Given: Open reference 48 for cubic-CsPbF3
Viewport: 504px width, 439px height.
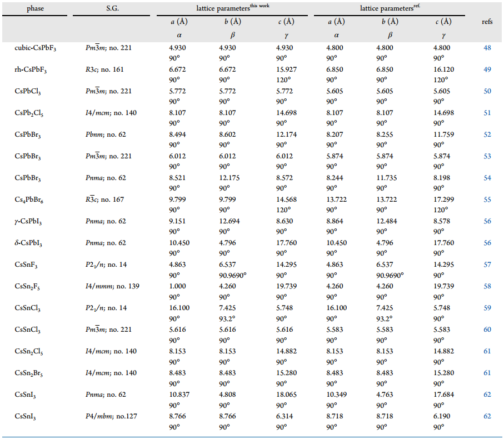Looking at the screenshot, I should [x=487, y=48].
